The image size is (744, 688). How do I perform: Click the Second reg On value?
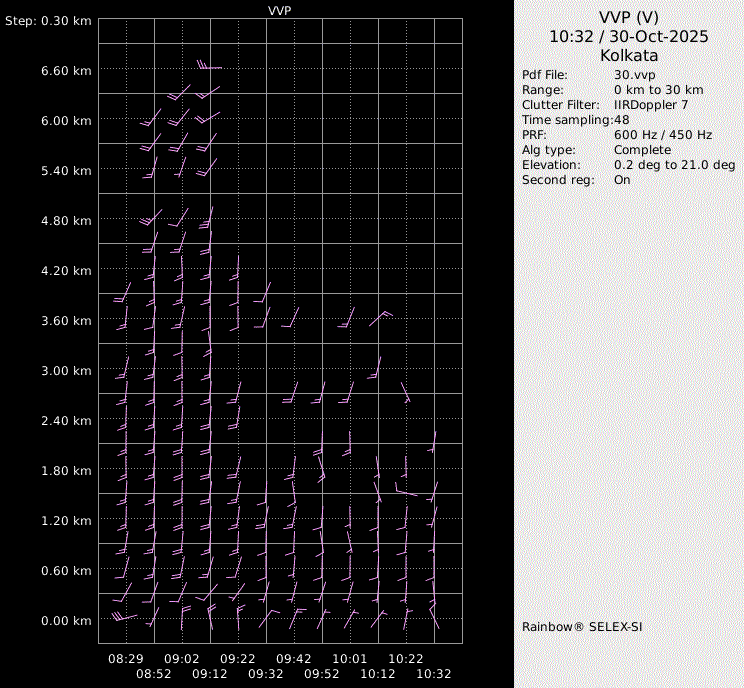coord(622,180)
